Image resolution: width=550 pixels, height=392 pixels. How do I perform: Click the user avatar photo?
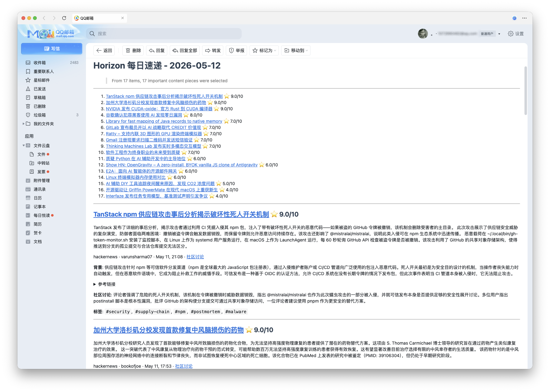click(423, 34)
